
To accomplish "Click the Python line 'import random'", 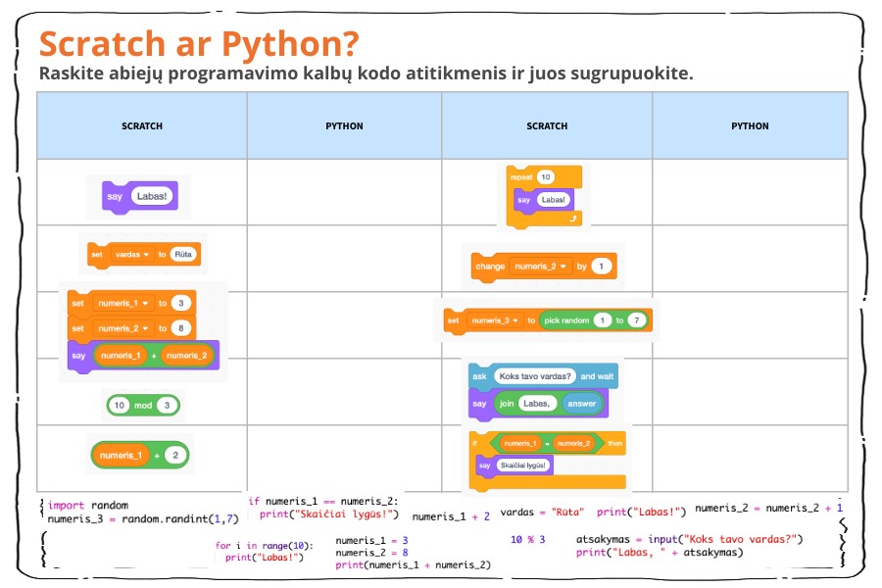I will 88,506.
